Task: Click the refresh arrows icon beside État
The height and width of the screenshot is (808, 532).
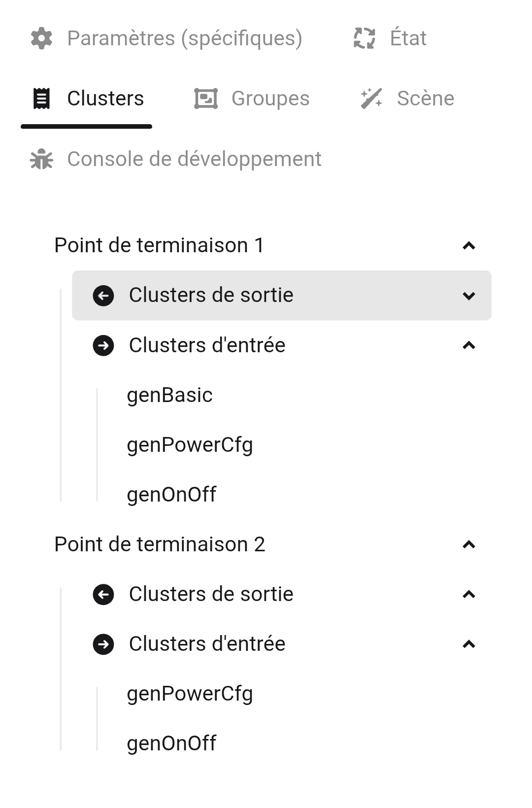Action: pos(365,38)
